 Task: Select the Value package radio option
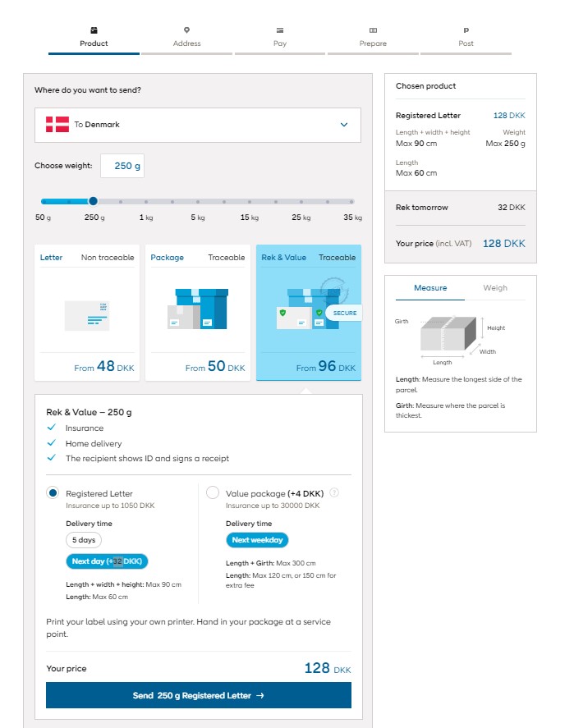coord(213,493)
